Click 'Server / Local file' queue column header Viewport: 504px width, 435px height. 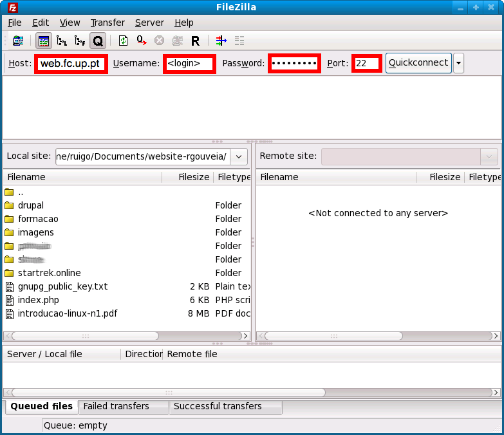point(62,354)
